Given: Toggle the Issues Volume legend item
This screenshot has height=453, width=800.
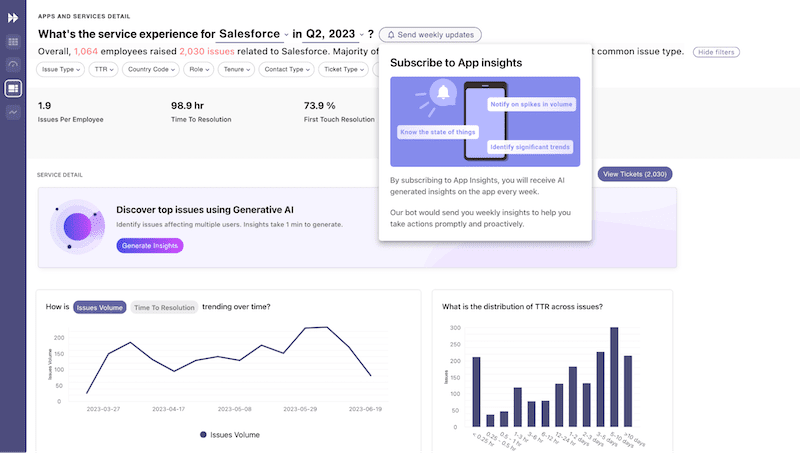Looking at the screenshot, I should pos(230,435).
